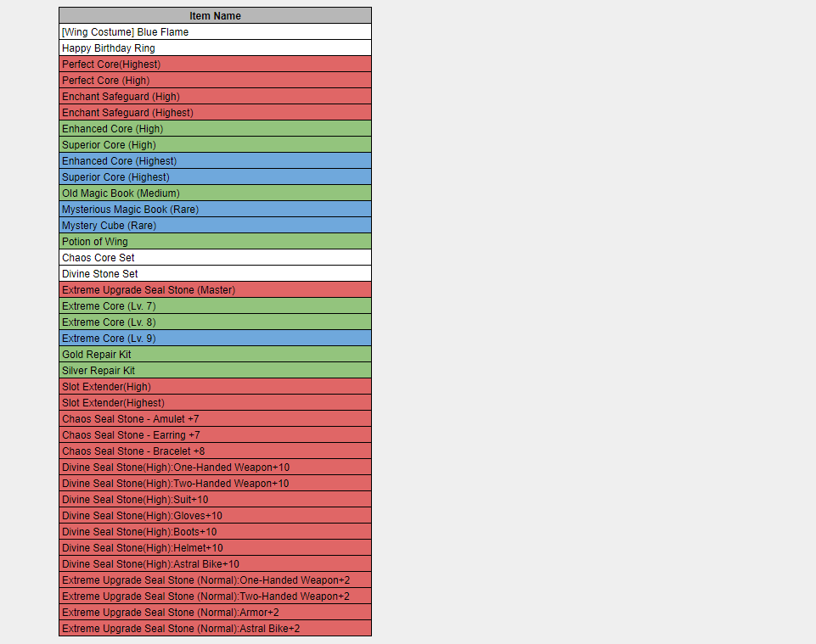Click Old Magic Book (Medium) cell
Image resolution: width=816 pixels, height=644 pixels.
215,193
